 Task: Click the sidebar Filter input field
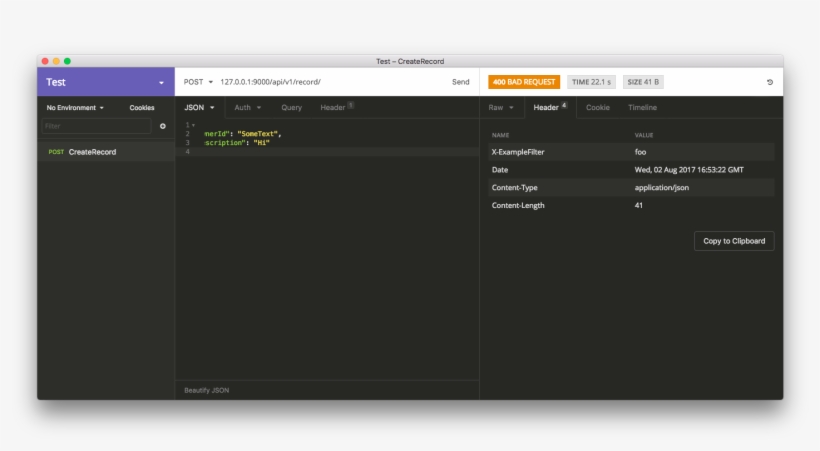97,126
